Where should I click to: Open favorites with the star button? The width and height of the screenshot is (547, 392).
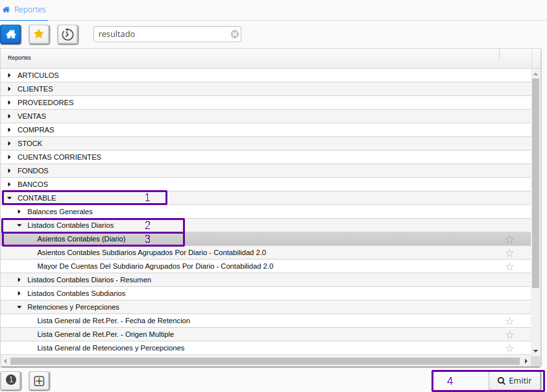(39, 34)
